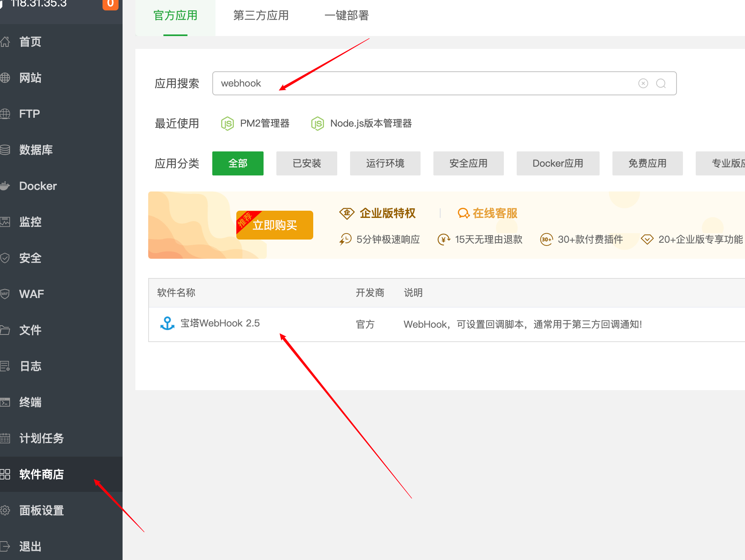Select the 官方应用 tab
Image resolution: width=745 pixels, height=560 pixels.
point(175,16)
